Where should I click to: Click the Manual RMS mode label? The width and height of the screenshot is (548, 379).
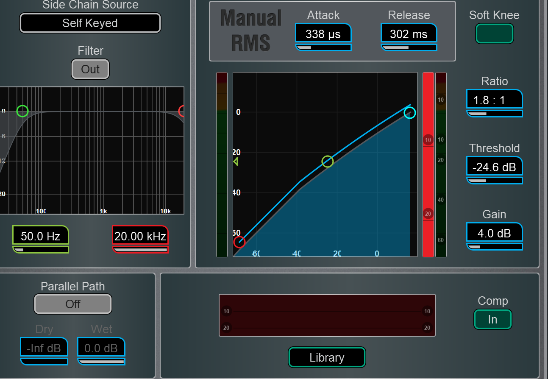(x=251, y=30)
